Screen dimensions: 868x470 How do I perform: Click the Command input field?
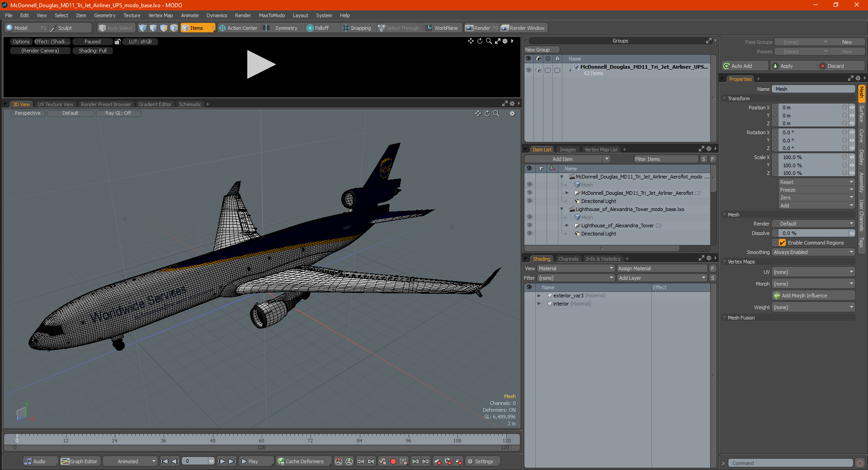790,463
